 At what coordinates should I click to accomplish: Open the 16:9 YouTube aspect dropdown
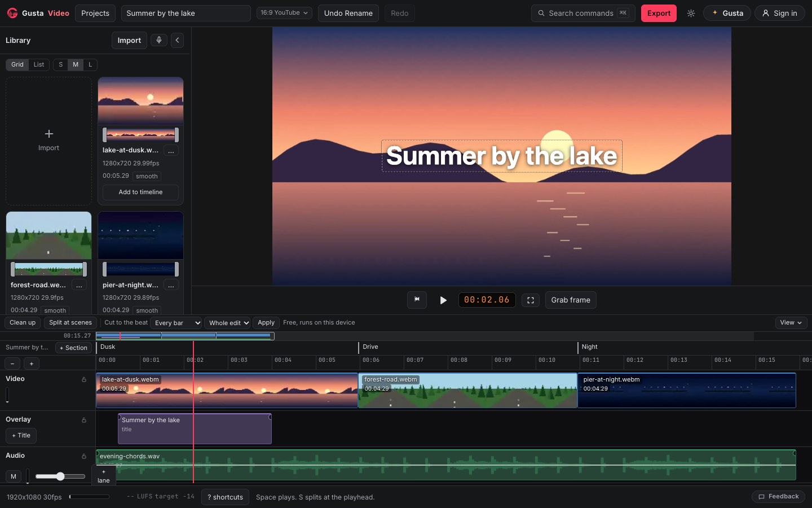click(284, 12)
